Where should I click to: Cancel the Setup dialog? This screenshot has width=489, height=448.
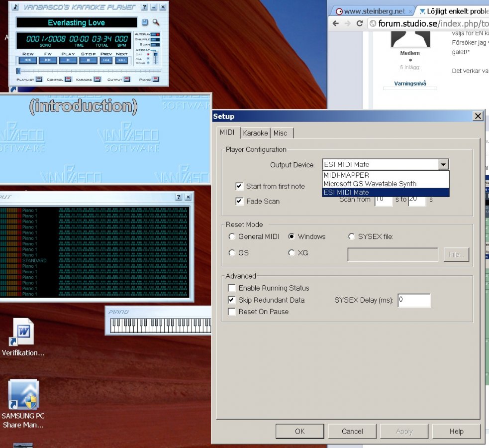(x=352, y=431)
